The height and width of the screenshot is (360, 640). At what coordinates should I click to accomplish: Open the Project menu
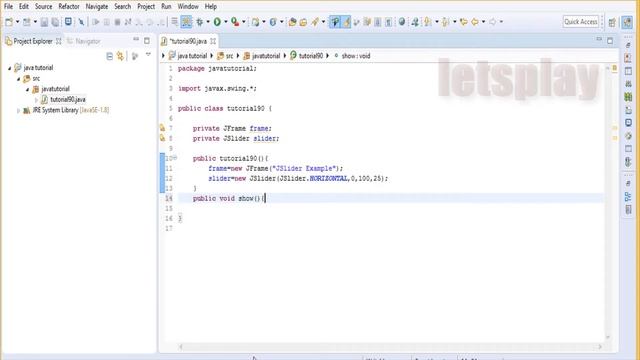(146, 7)
